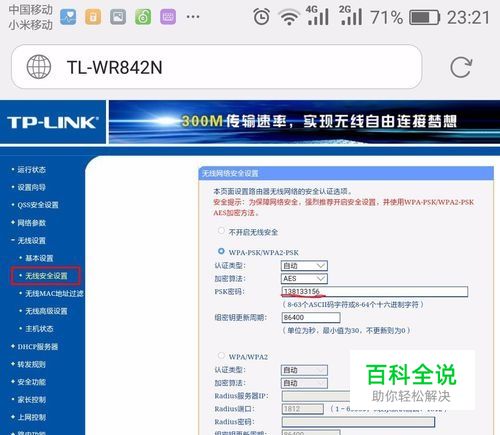500x435 pixels.
Task: Open 家长控制 in the sidebar
Action: coord(31,400)
